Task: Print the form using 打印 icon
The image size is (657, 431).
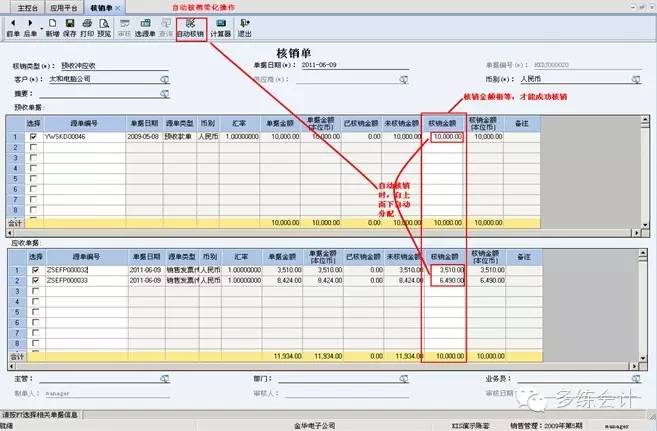Action: tap(87, 28)
